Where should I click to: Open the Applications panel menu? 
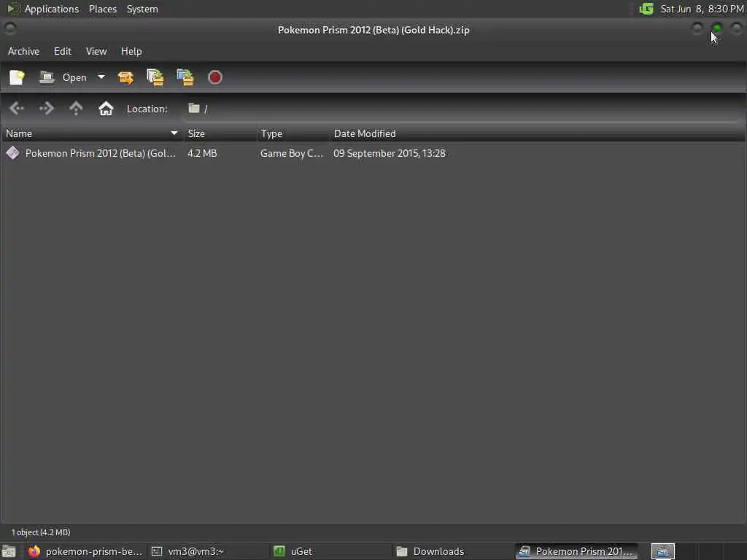(52, 9)
